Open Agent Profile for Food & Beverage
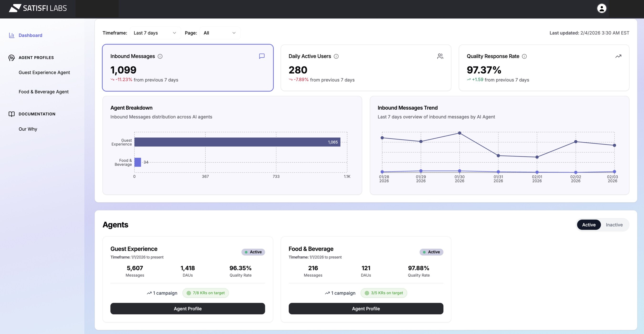644x334 pixels. (x=365, y=308)
